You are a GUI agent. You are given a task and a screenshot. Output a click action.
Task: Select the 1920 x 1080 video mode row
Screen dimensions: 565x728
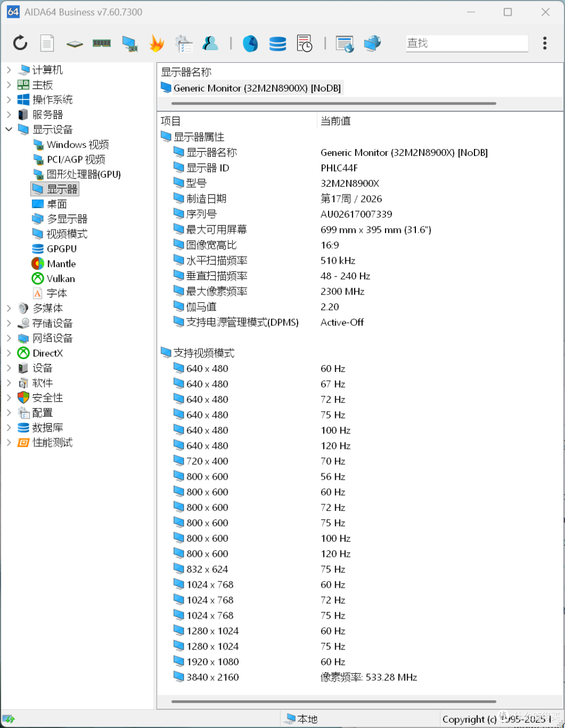tap(359, 662)
